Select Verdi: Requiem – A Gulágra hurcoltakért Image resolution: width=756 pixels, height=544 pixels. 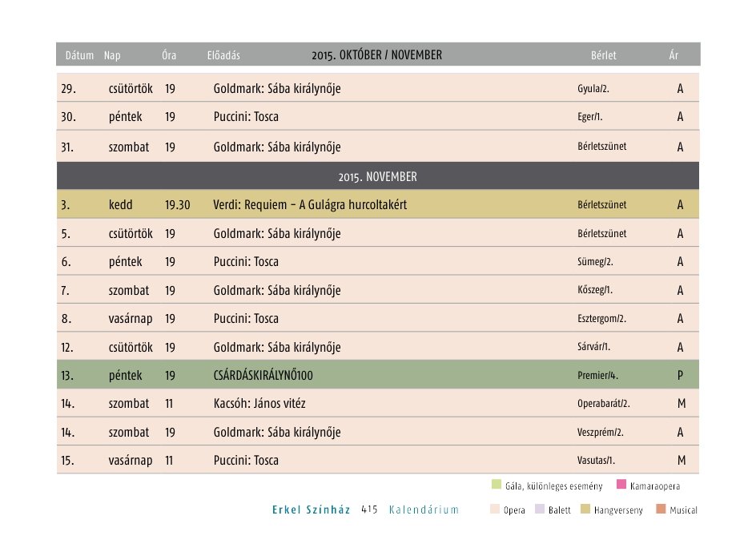310,205
